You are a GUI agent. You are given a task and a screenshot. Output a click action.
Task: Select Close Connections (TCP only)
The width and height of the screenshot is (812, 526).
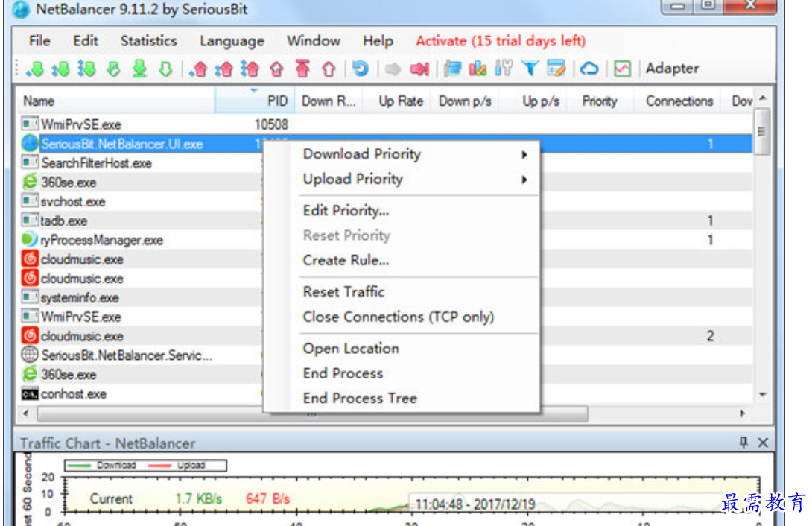(398, 317)
